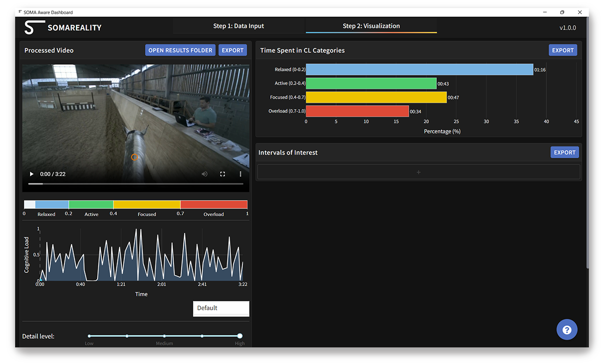Click the blue help question mark icon
The width and height of the screenshot is (604, 364).
[567, 330]
